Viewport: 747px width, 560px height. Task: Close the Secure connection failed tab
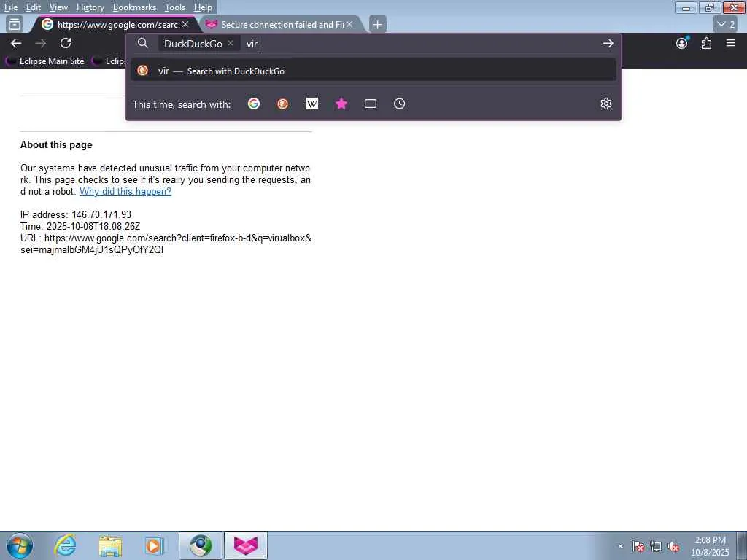(x=349, y=24)
